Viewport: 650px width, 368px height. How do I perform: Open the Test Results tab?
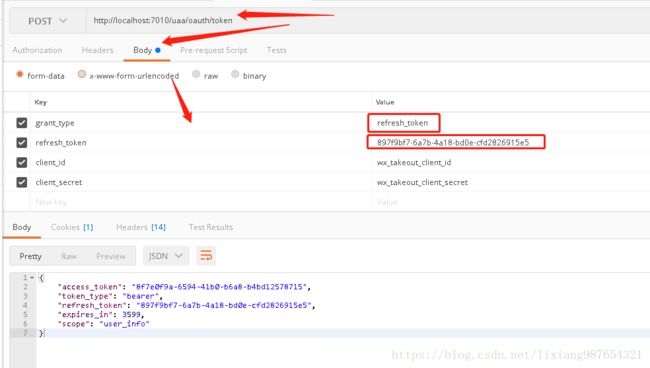211,227
